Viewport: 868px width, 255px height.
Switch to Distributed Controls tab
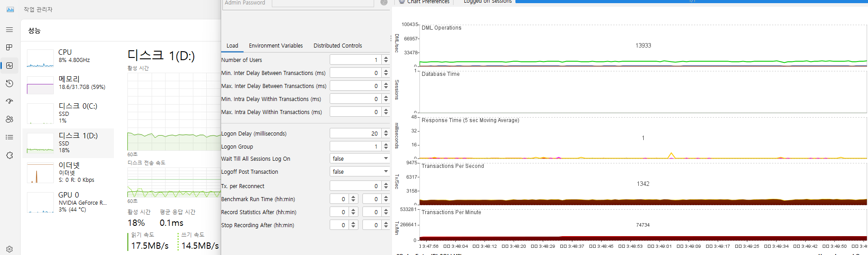click(x=337, y=46)
